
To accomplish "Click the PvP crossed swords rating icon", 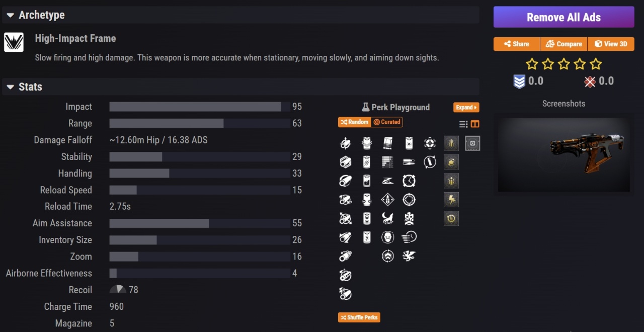I will [590, 81].
